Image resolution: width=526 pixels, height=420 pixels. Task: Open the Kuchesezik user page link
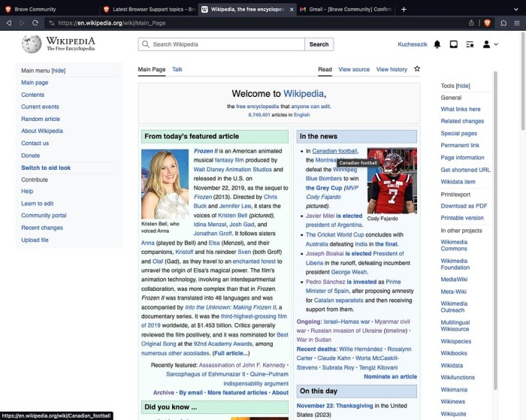(x=413, y=44)
